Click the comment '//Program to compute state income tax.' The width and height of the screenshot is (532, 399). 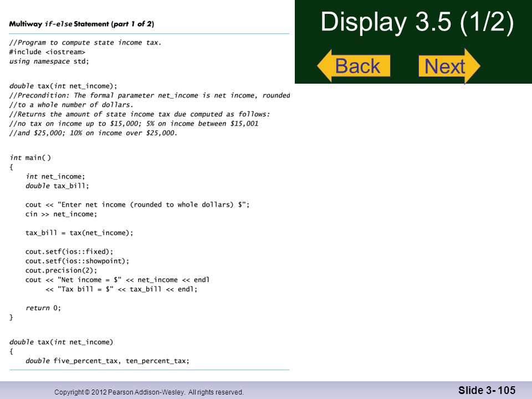85,43
